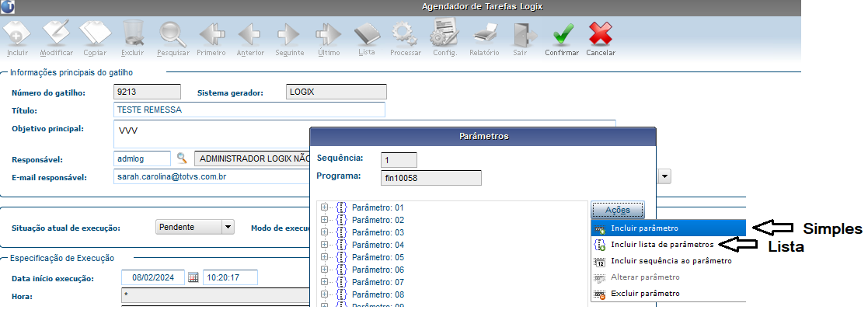Expand Parâmetro: 07 tree node
This screenshot has height=310, width=868.
pos(325,282)
